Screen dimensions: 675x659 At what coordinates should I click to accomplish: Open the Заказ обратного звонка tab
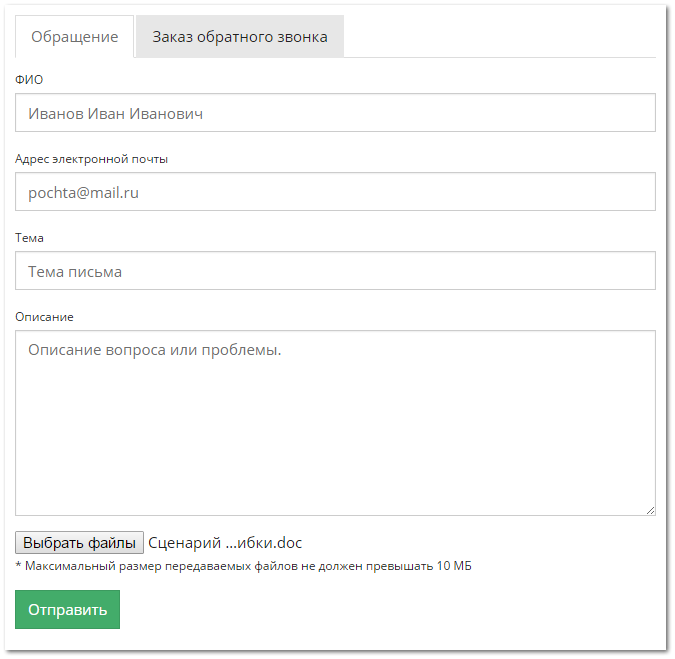coord(240,37)
